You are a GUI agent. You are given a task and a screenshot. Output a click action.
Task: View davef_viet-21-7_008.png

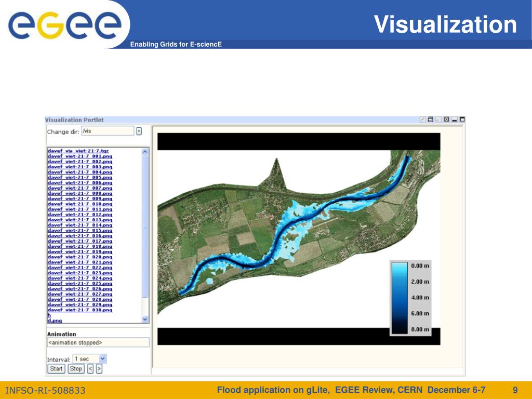pyautogui.click(x=79, y=193)
